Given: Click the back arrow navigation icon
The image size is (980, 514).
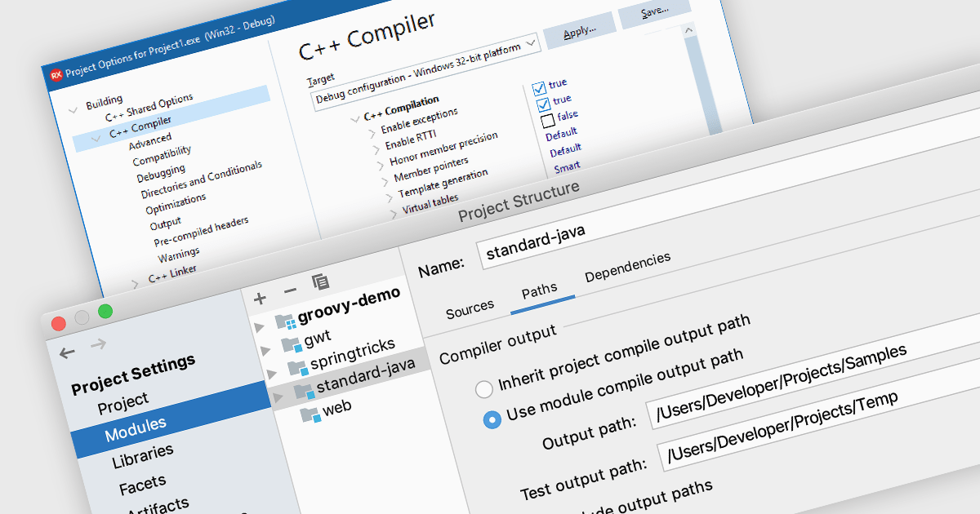Looking at the screenshot, I should tap(68, 352).
